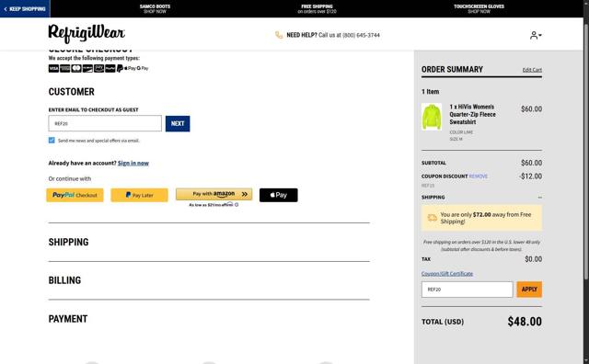Image resolution: width=589 pixels, height=364 pixels.
Task: Choose PayPal Pay Later button
Action: 139,195
